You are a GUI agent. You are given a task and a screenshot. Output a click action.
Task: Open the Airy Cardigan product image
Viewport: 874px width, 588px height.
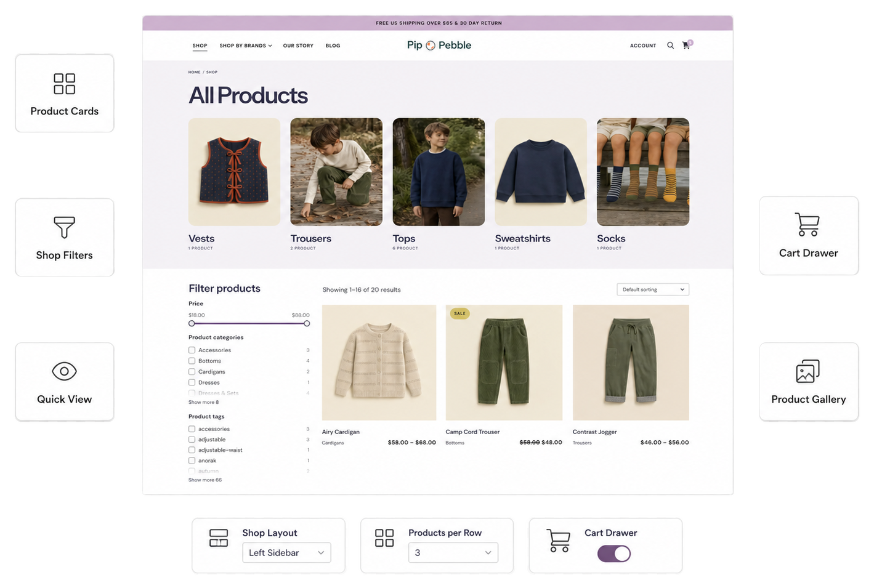point(379,363)
